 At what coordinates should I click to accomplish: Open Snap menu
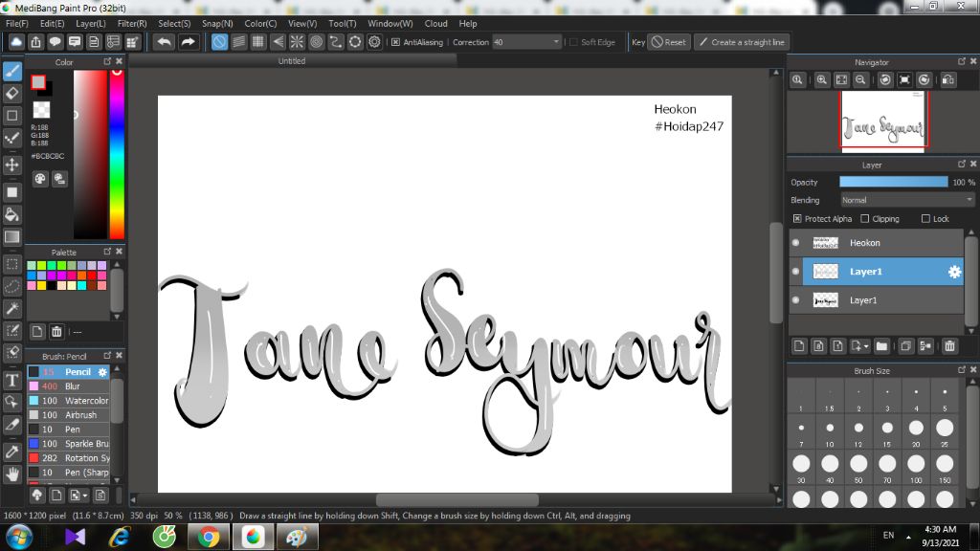point(217,24)
